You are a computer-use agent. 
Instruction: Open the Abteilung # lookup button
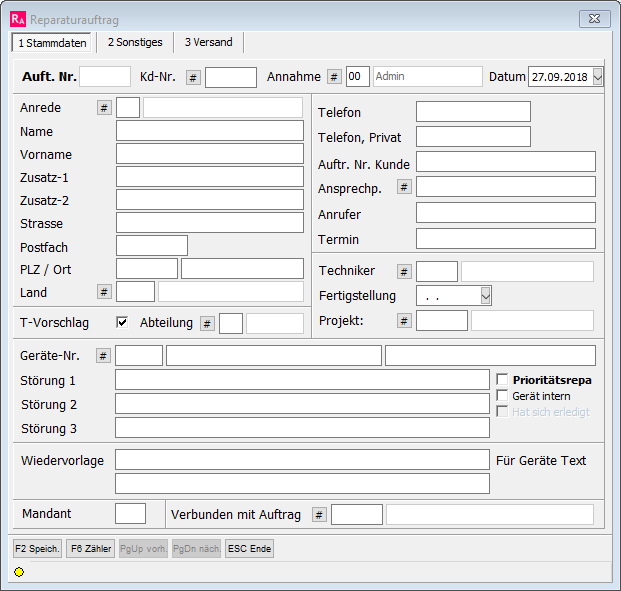pos(207,323)
